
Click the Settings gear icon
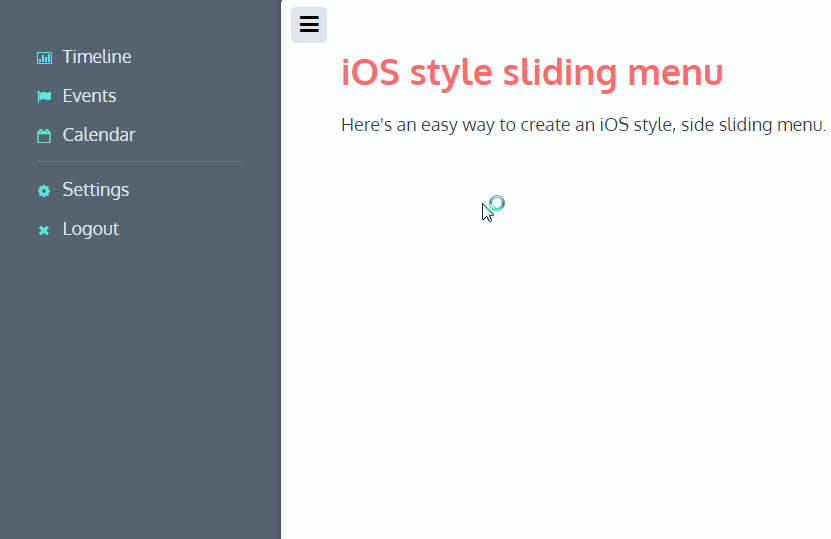(44, 191)
